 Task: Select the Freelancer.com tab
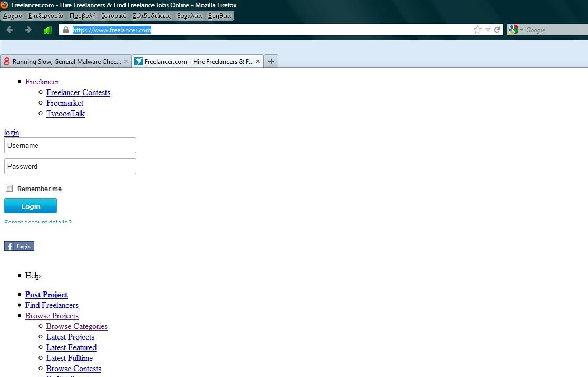point(198,61)
